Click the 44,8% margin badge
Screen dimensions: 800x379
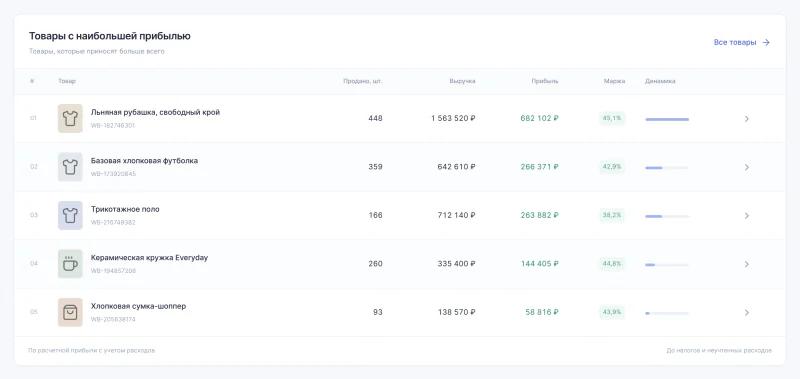coord(612,264)
